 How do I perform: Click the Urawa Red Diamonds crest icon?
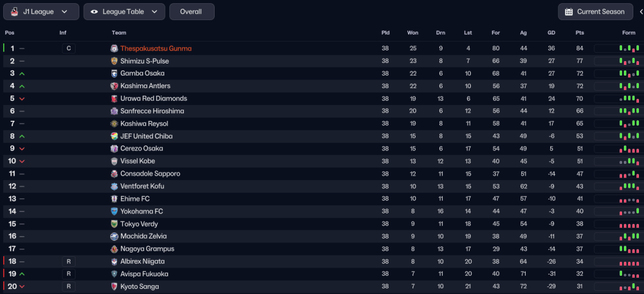point(114,99)
